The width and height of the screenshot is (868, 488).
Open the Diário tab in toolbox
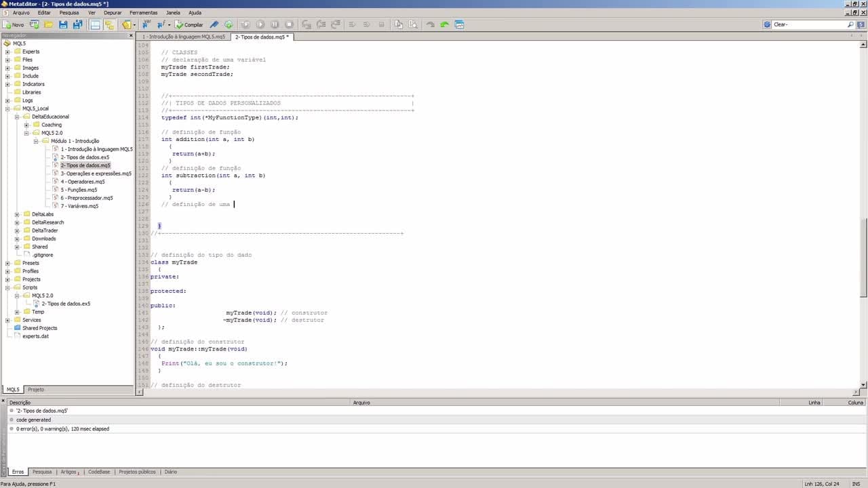pos(170,472)
